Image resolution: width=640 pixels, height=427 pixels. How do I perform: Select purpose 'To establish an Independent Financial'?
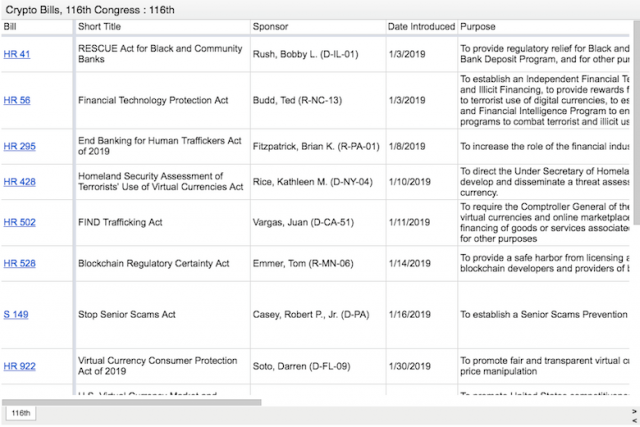(544, 100)
